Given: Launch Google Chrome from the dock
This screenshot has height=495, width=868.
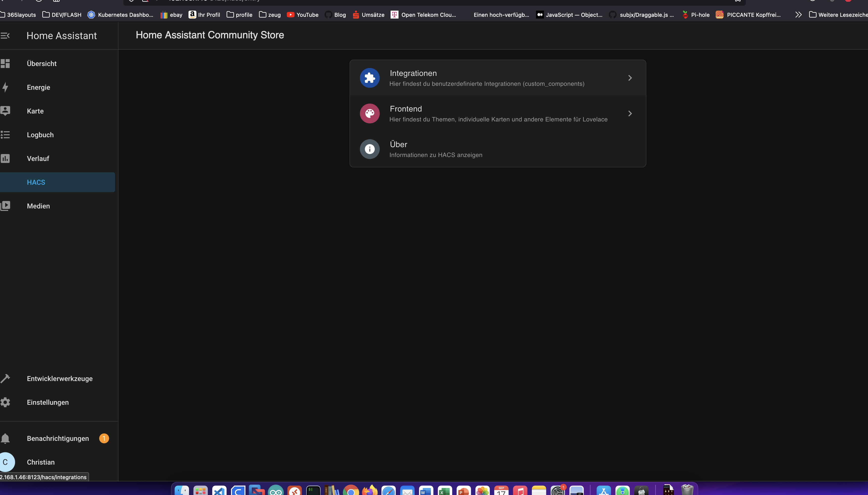Looking at the screenshot, I should pyautogui.click(x=351, y=490).
